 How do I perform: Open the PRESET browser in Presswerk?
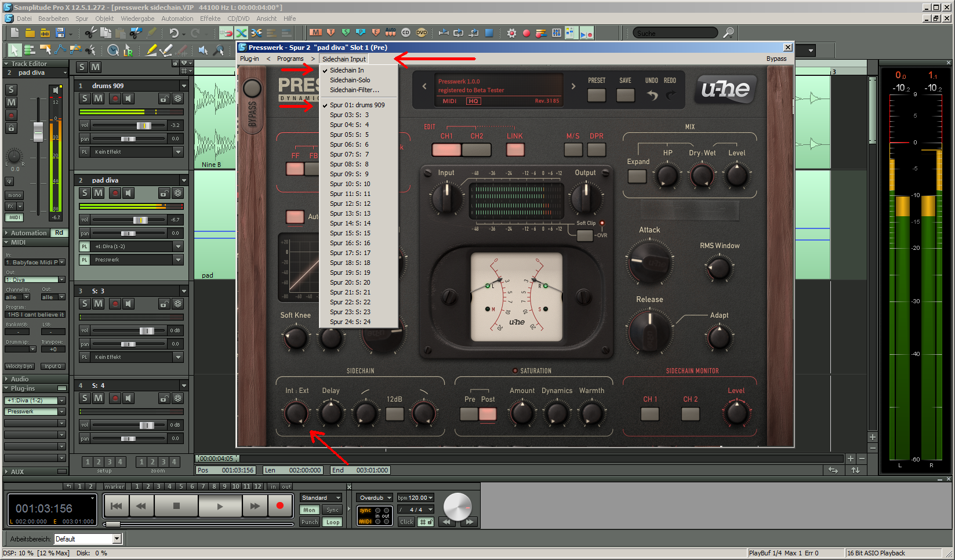tap(596, 95)
